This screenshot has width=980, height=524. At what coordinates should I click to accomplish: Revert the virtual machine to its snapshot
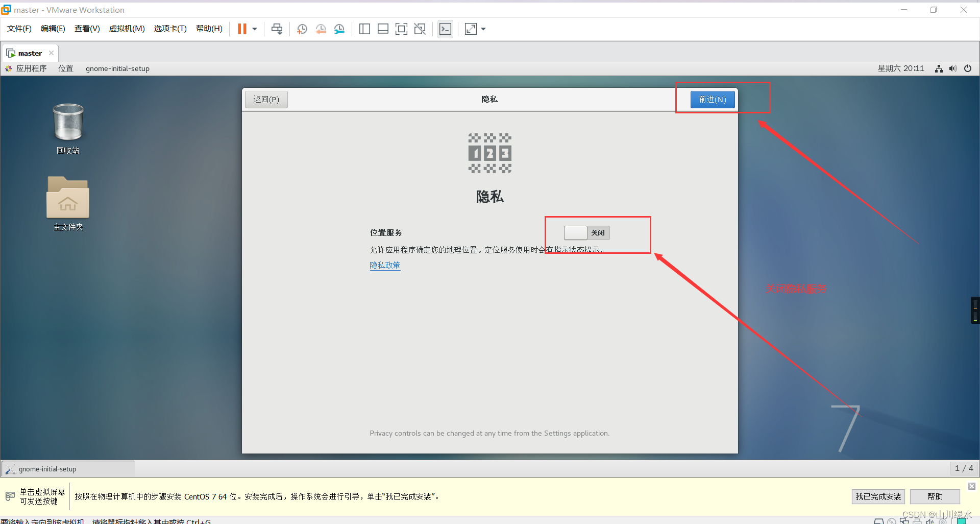tap(321, 29)
